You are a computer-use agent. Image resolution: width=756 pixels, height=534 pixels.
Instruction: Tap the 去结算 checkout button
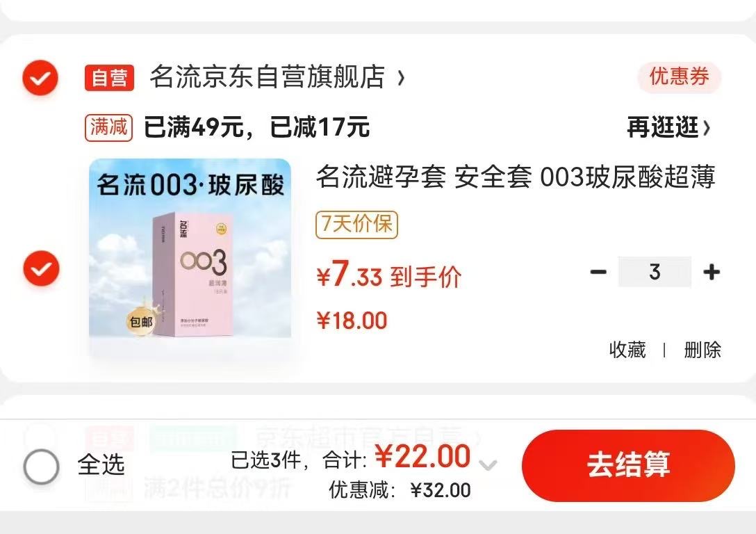[x=628, y=465]
